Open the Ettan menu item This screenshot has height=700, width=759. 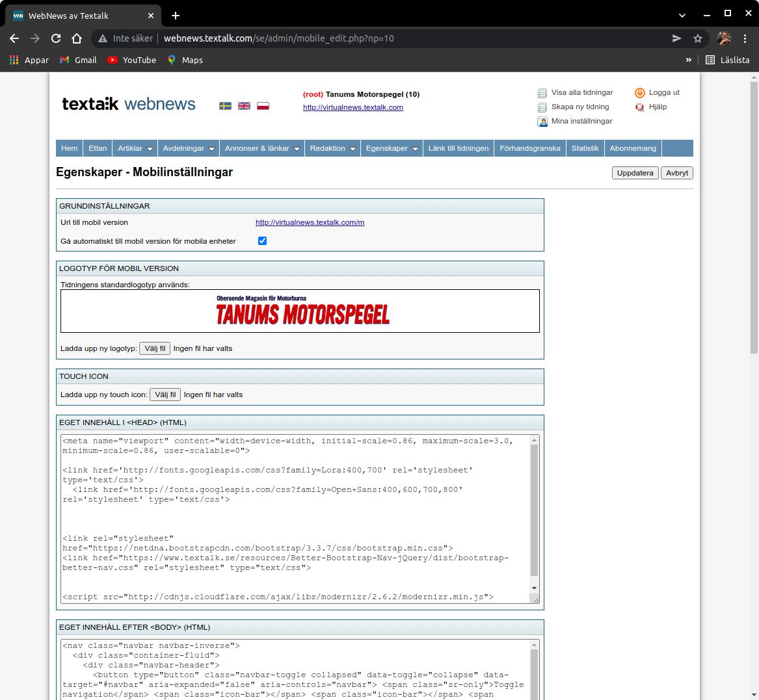98,148
